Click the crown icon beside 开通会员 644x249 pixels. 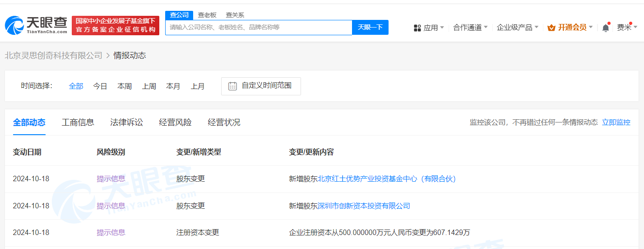pos(551,28)
